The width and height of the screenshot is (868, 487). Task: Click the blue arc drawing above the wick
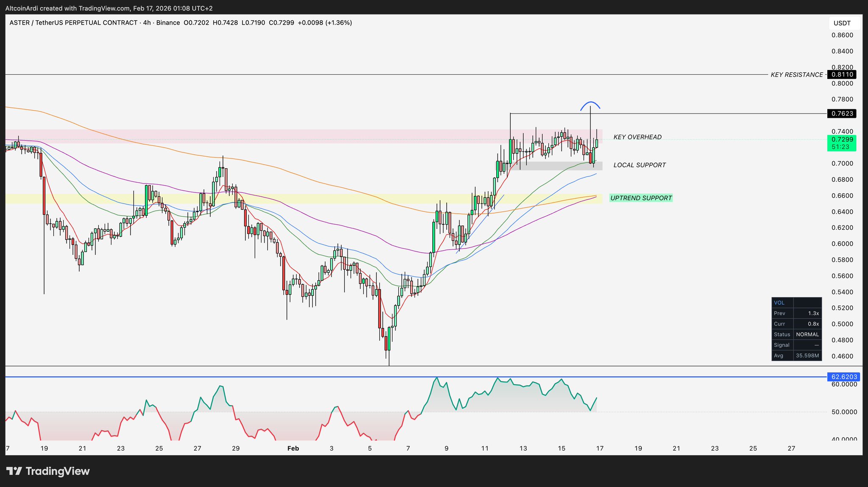(590, 103)
